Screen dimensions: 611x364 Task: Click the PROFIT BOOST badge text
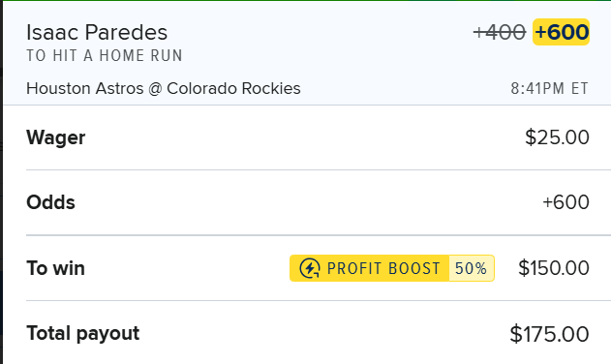click(383, 268)
